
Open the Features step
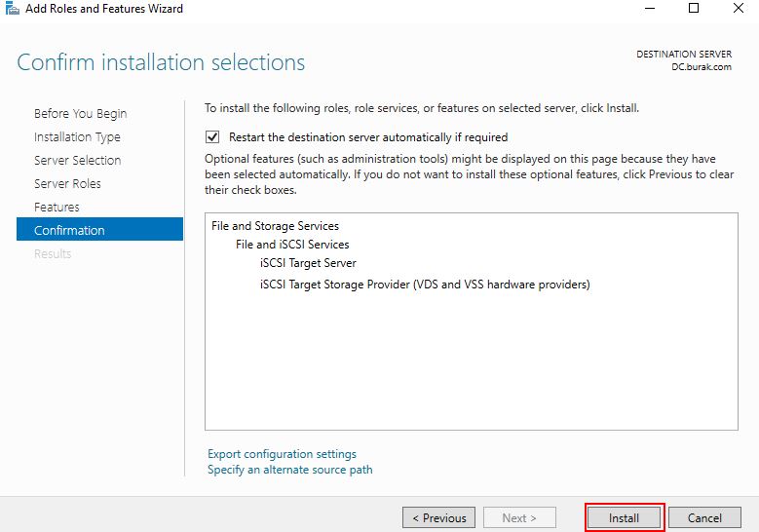(x=57, y=208)
